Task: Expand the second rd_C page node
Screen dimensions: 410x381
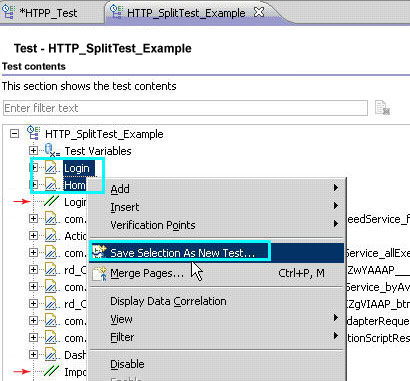Action: [x=33, y=303]
